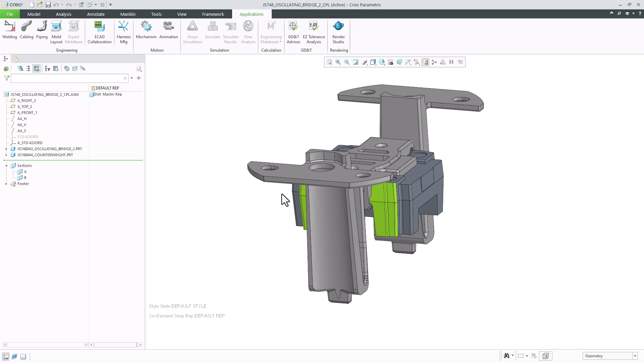Open the Welding tool
Image resolution: width=644 pixels, height=362 pixels.
coord(9,29)
